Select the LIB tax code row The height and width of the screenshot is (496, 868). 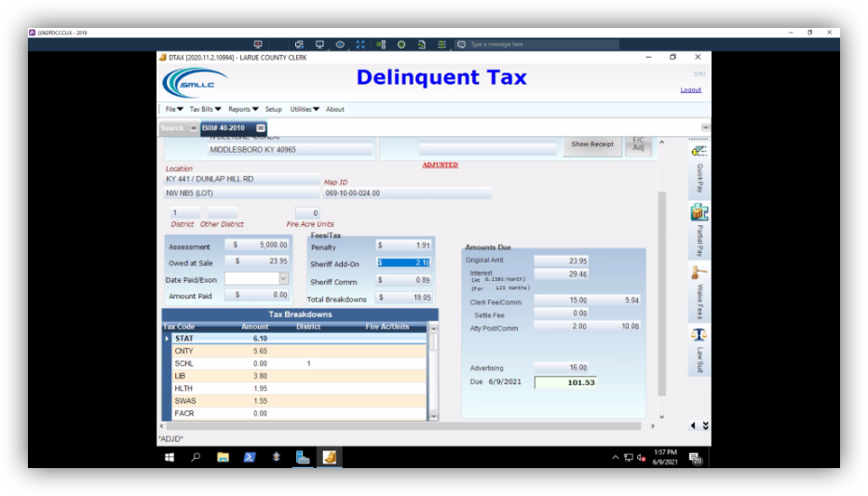pyautogui.click(x=300, y=376)
